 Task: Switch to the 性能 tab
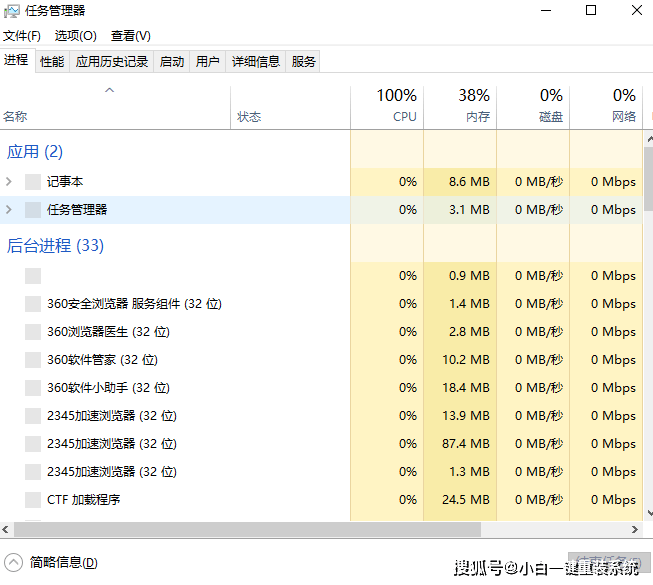tap(52, 62)
